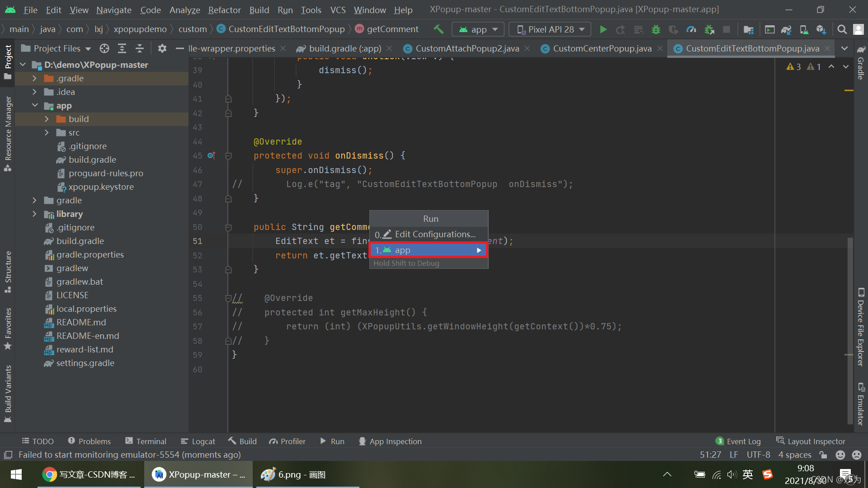The width and height of the screenshot is (868, 488).
Task: Click Apply Changes and Restart Activity icon
Action: click(620, 29)
